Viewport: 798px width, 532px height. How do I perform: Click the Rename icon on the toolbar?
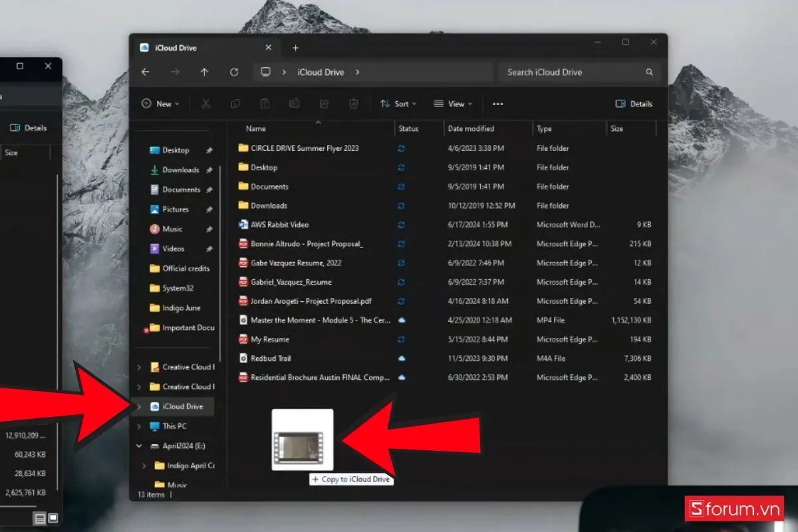294,104
